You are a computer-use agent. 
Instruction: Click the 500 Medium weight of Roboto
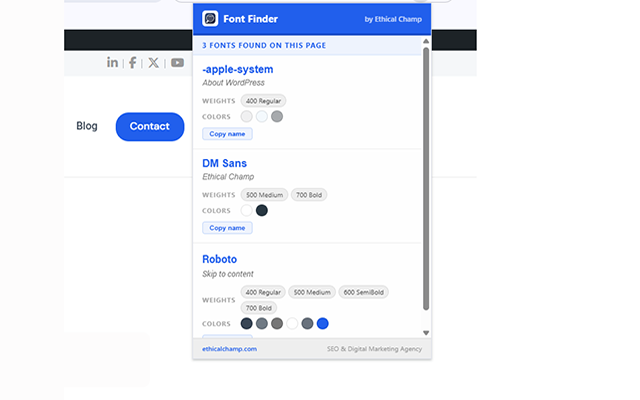[x=312, y=292]
